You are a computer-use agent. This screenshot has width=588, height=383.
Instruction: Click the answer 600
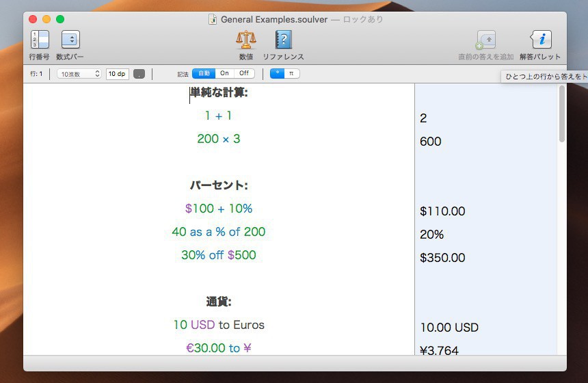pyautogui.click(x=431, y=142)
